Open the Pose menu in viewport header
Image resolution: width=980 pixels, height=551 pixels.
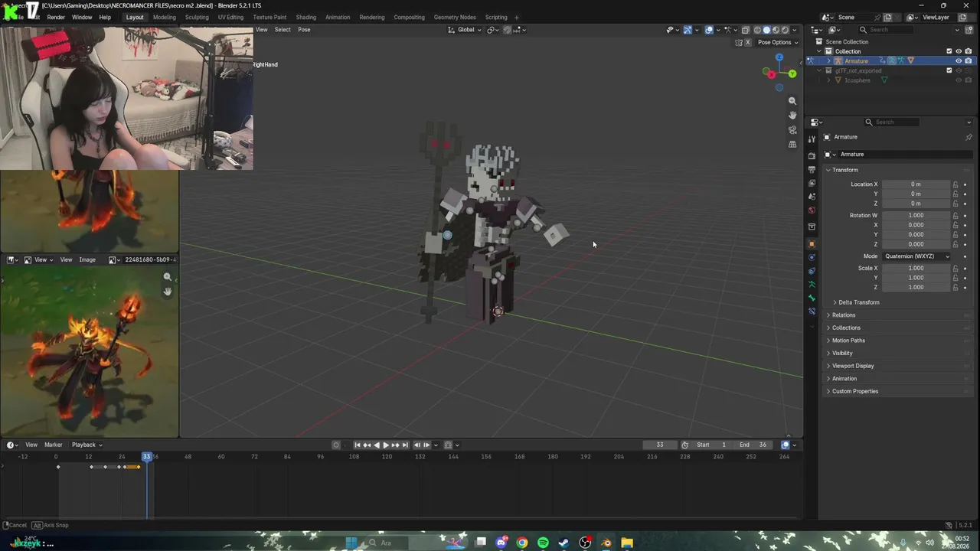pyautogui.click(x=304, y=30)
